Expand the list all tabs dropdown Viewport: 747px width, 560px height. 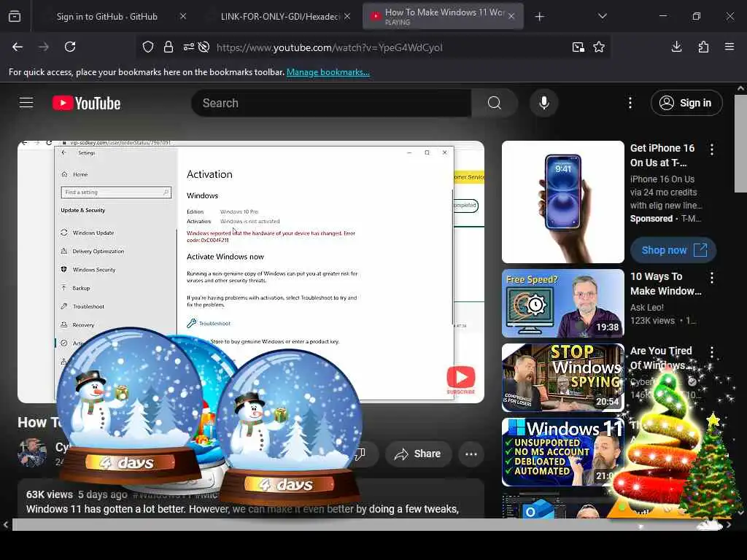pos(602,16)
